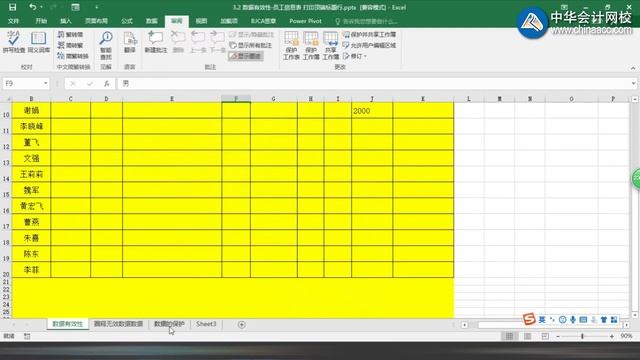Switch to the 数据的保护 sheet tab
This screenshot has height=360, width=640.
click(169, 324)
